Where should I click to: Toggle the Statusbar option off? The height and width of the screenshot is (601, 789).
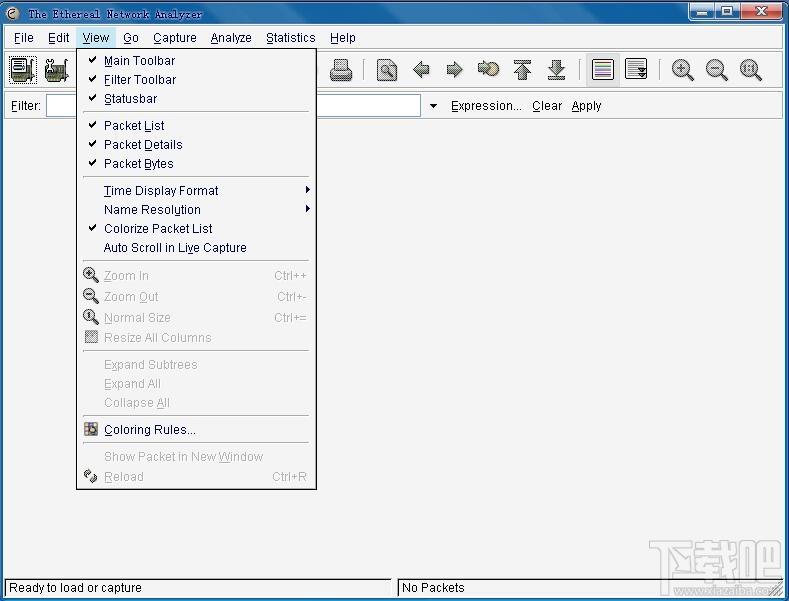[x=196, y=99]
